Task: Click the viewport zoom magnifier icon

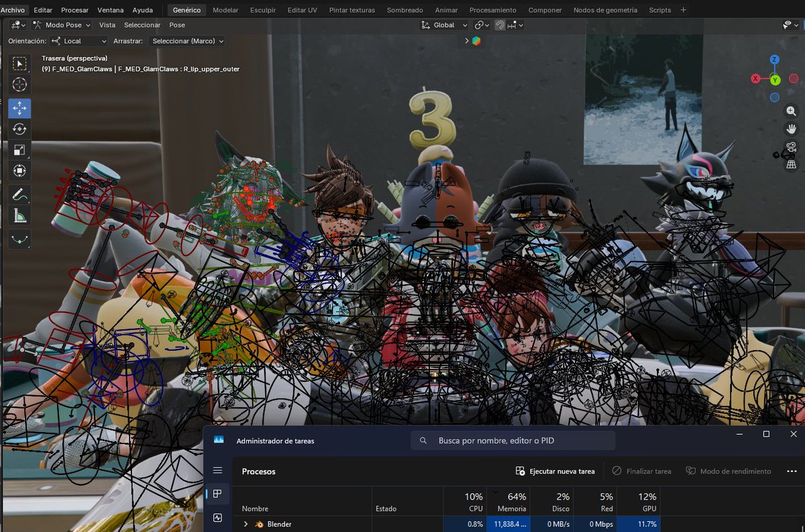Action: (x=792, y=111)
